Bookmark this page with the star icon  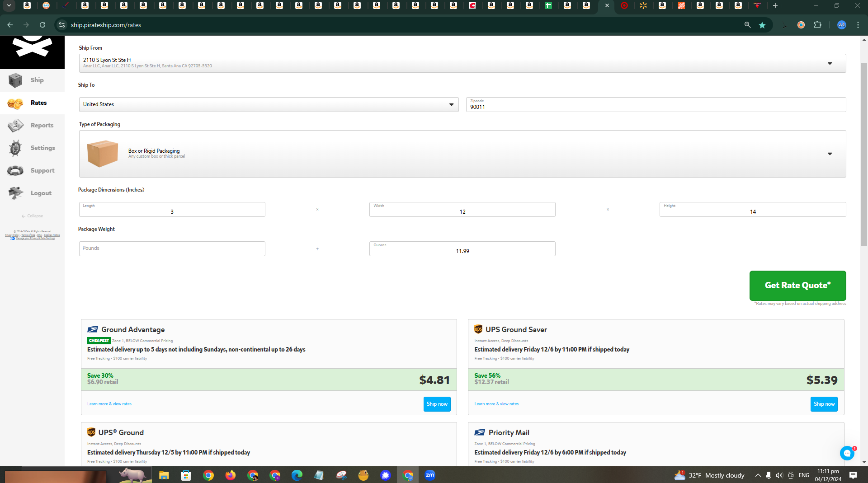point(762,25)
